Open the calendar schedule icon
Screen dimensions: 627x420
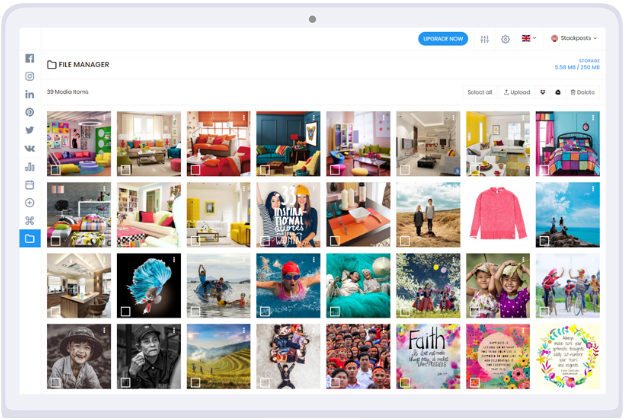point(30,185)
